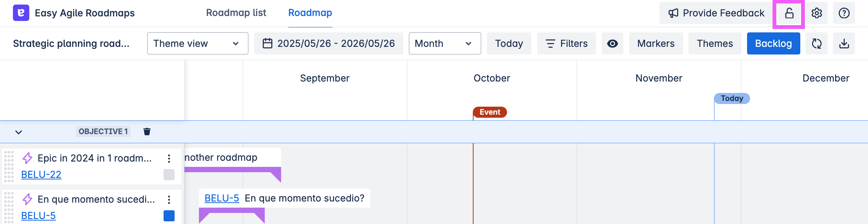Delete Objective 1 using the trash icon

point(147,131)
